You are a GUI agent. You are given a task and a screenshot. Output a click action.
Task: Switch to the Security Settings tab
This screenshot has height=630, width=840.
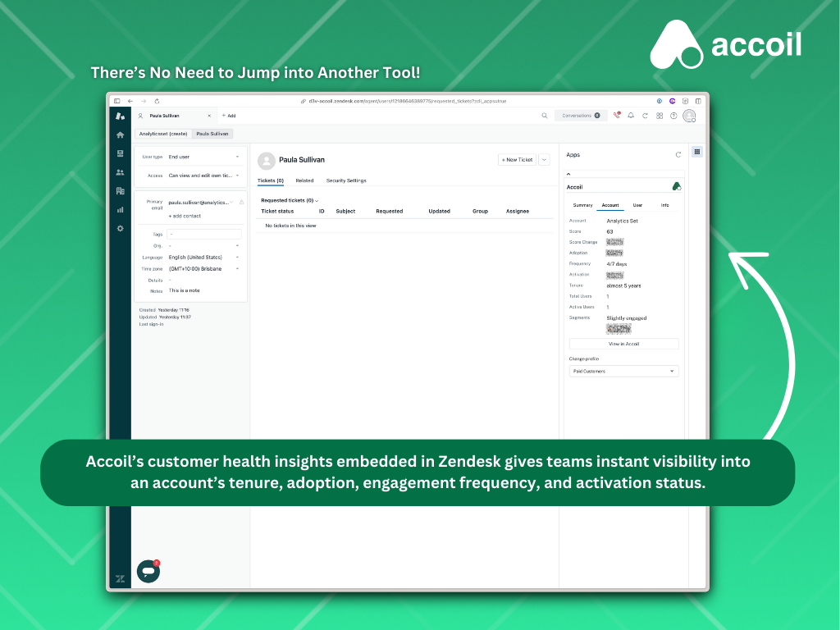point(346,180)
